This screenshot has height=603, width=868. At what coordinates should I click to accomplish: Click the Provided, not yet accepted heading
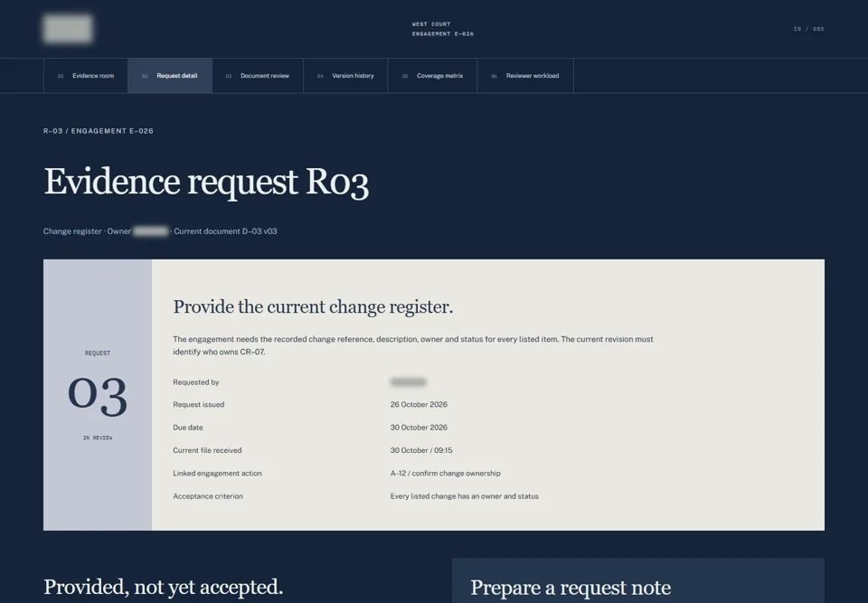tap(164, 588)
